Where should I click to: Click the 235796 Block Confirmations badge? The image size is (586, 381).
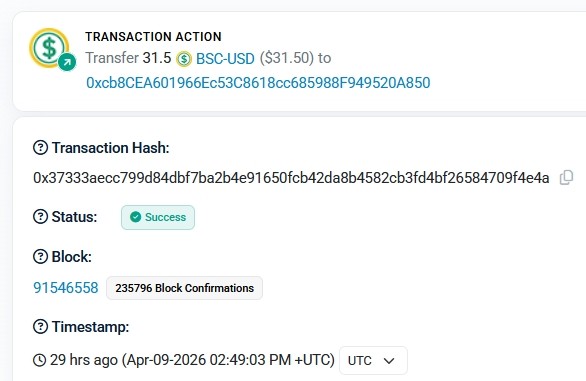(x=184, y=288)
